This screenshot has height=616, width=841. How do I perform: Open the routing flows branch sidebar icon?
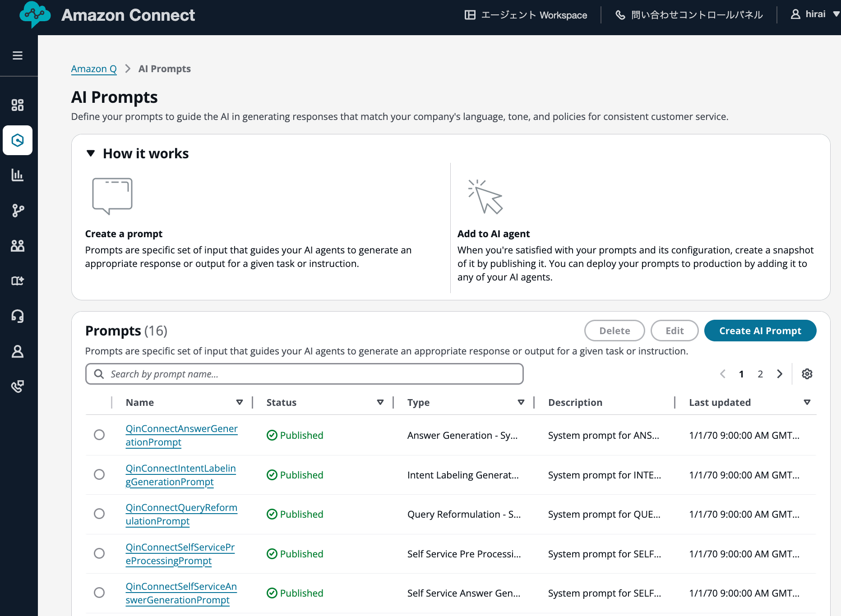18,210
